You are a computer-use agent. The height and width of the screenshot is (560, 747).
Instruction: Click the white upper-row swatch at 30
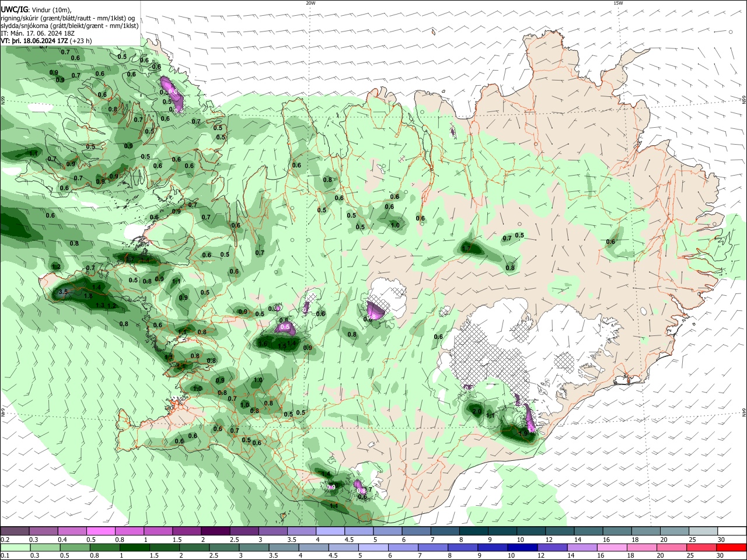[732, 531]
